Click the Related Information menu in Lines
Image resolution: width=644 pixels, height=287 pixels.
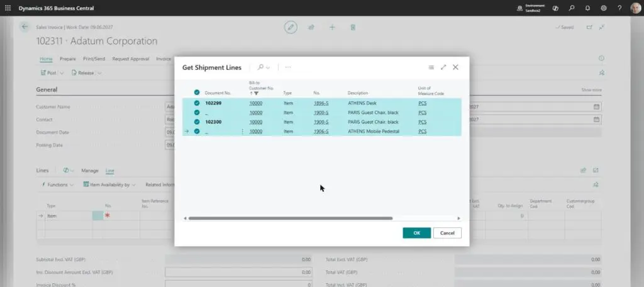160,184
